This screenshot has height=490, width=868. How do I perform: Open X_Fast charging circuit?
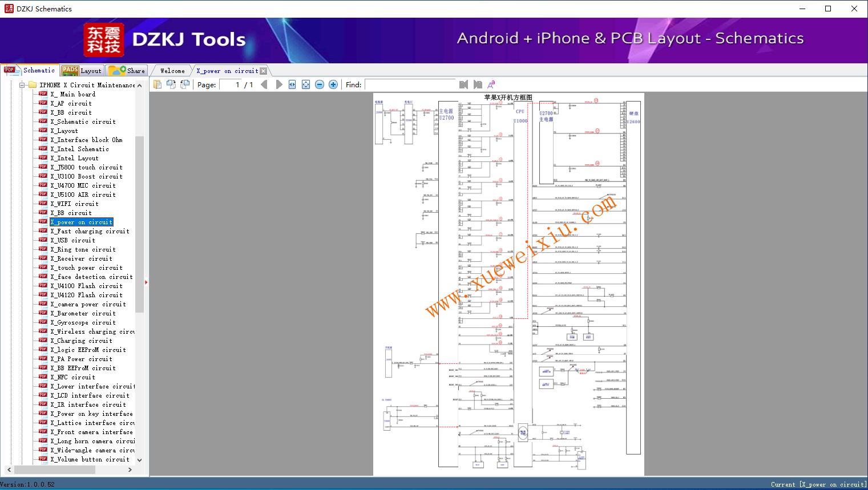coord(90,231)
